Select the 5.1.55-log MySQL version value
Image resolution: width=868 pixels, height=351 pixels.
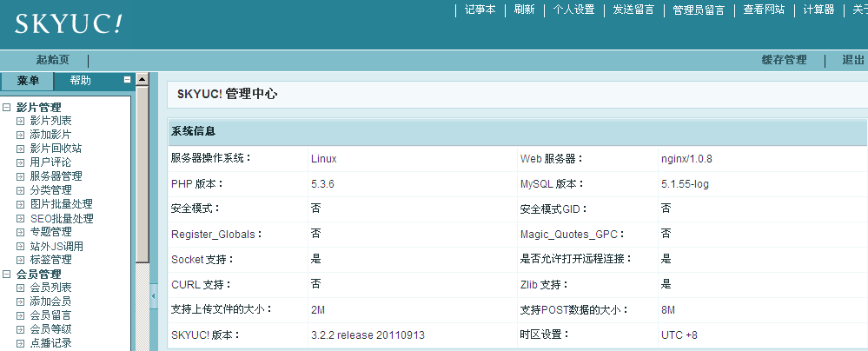pyautogui.click(x=685, y=184)
